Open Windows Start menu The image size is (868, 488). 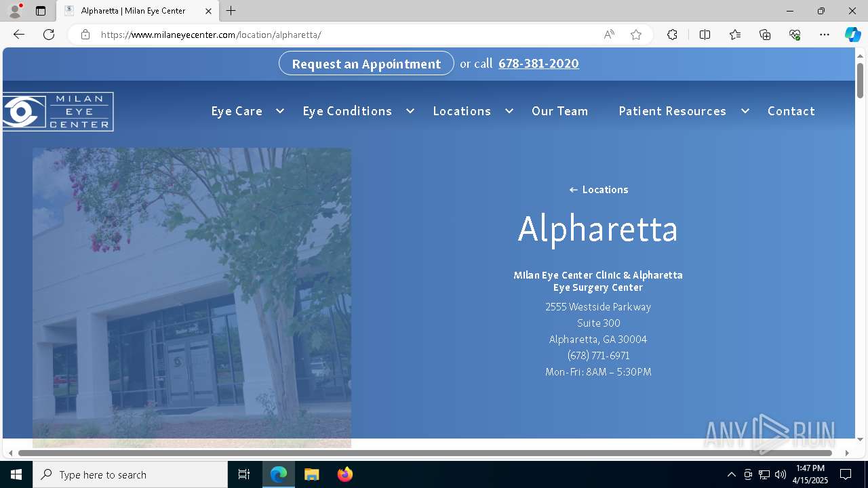click(x=16, y=474)
